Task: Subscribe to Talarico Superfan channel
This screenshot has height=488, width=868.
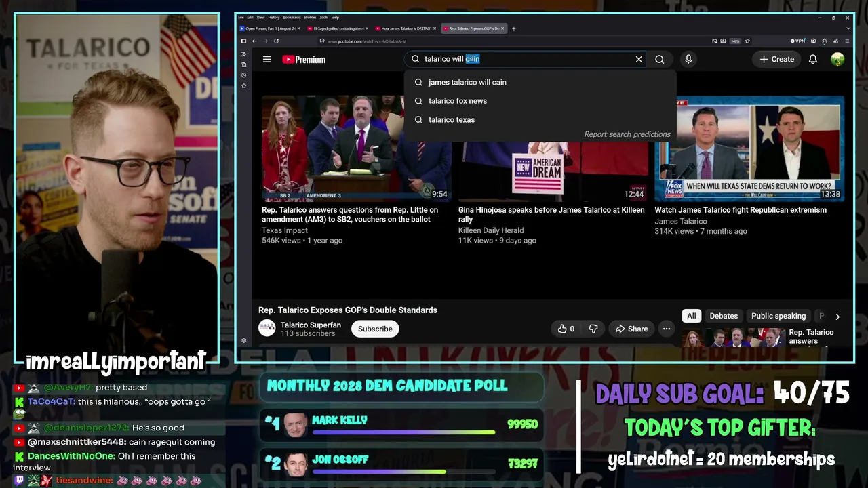Action: tap(375, 329)
